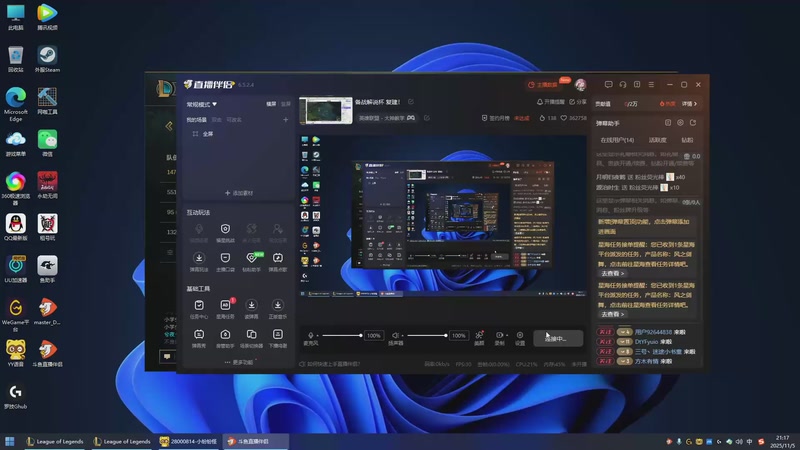Open the 弹幕点歌 tool
800x450 pixels.
click(278, 262)
